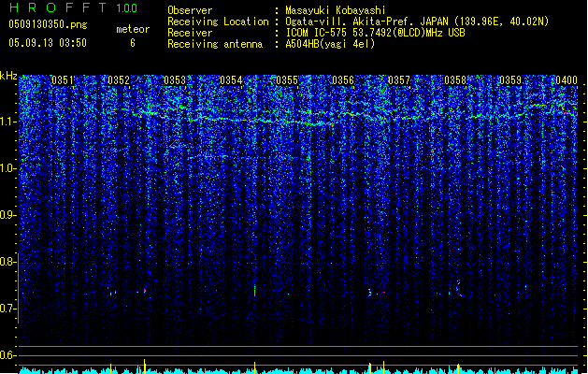
Task: Click the 0352 time marker
Action: click(119, 79)
